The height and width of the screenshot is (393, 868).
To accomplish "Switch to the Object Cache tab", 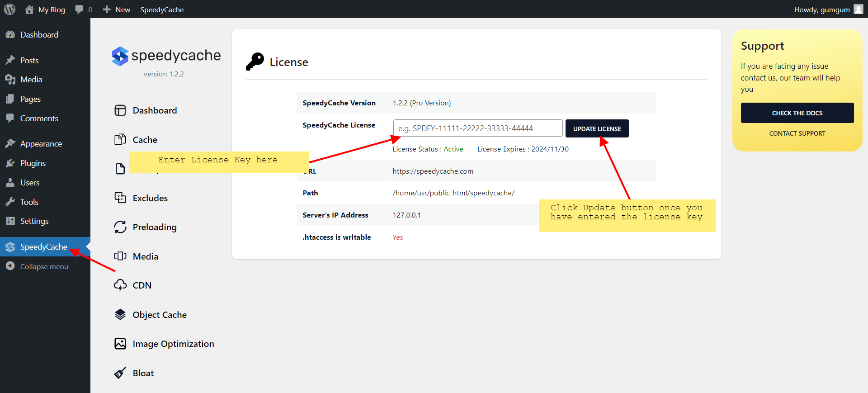I will pos(160,315).
